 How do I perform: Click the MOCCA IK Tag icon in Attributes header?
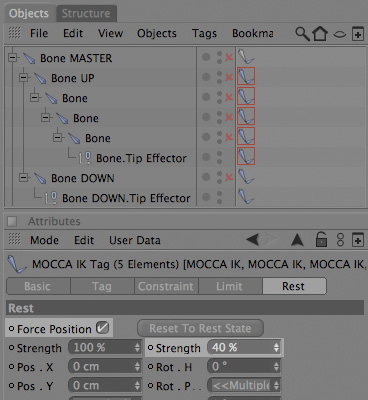pos(16,264)
